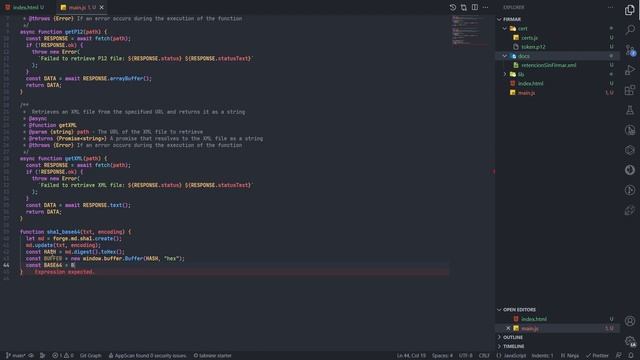Image resolution: width=640 pixels, height=360 pixels.
Task: Click the git branch indicator in status bar
Action: (x=16, y=356)
